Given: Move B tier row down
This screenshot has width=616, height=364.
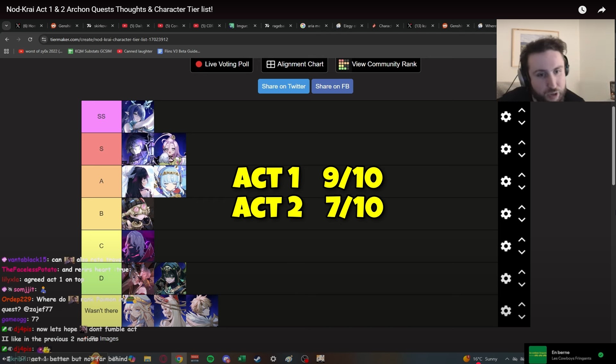Looking at the screenshot, I should [x=522, y=220].
